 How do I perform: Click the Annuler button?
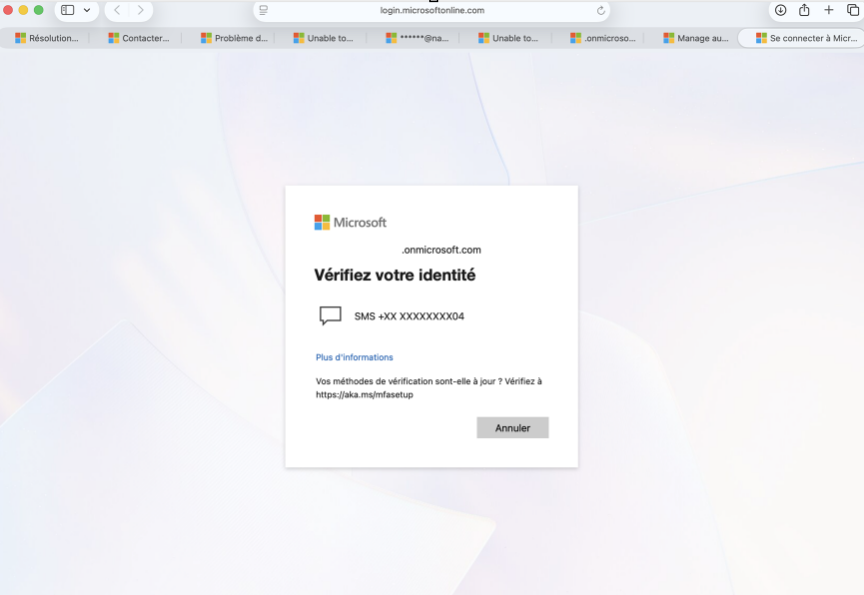[512, 427]
